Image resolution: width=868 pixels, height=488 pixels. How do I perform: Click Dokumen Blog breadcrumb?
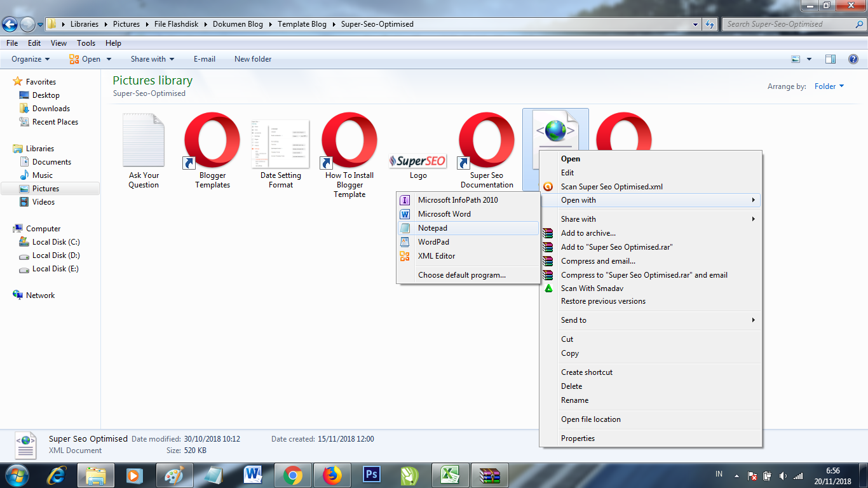point(238,24)
